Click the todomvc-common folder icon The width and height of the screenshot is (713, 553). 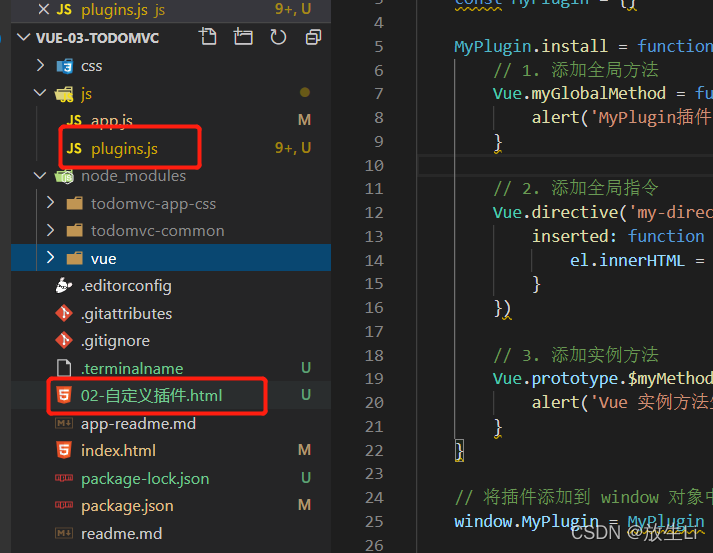pyautogui.click(x=75, y=231)
